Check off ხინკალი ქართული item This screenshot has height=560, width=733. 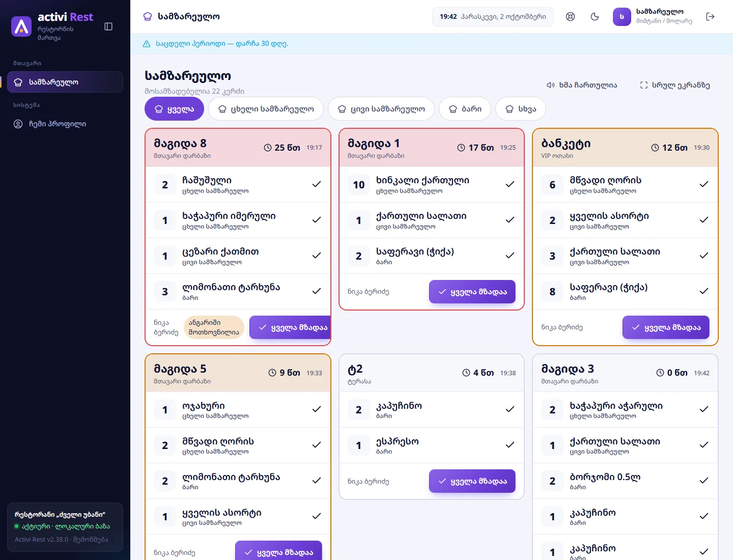510,184
